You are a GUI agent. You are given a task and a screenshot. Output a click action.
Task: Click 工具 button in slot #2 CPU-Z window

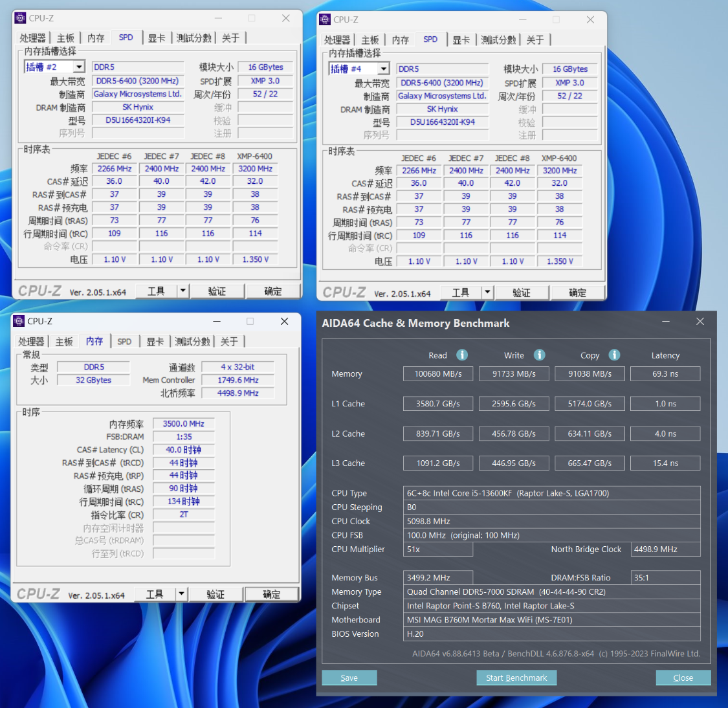(157, 291)
